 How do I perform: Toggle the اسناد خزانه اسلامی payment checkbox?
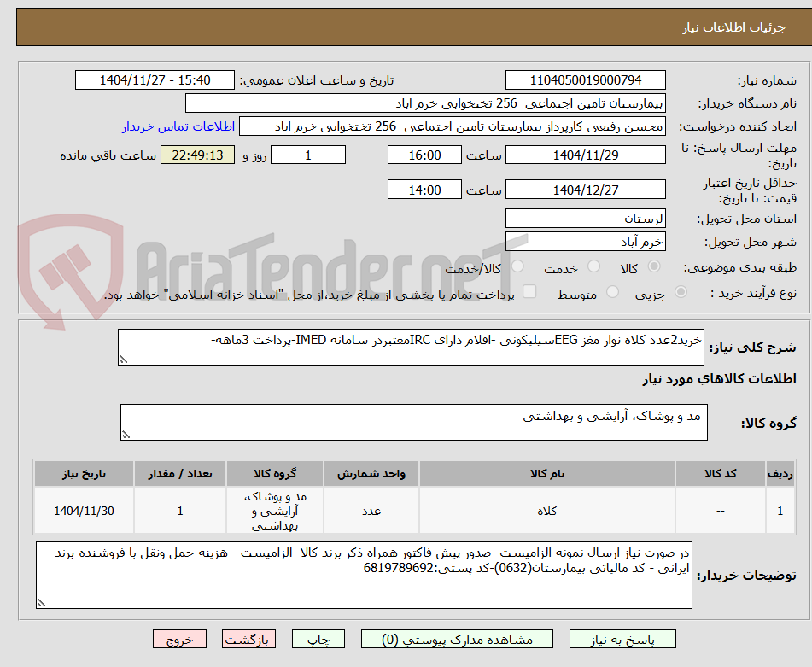pyautogui.click(x=529, y=292)
